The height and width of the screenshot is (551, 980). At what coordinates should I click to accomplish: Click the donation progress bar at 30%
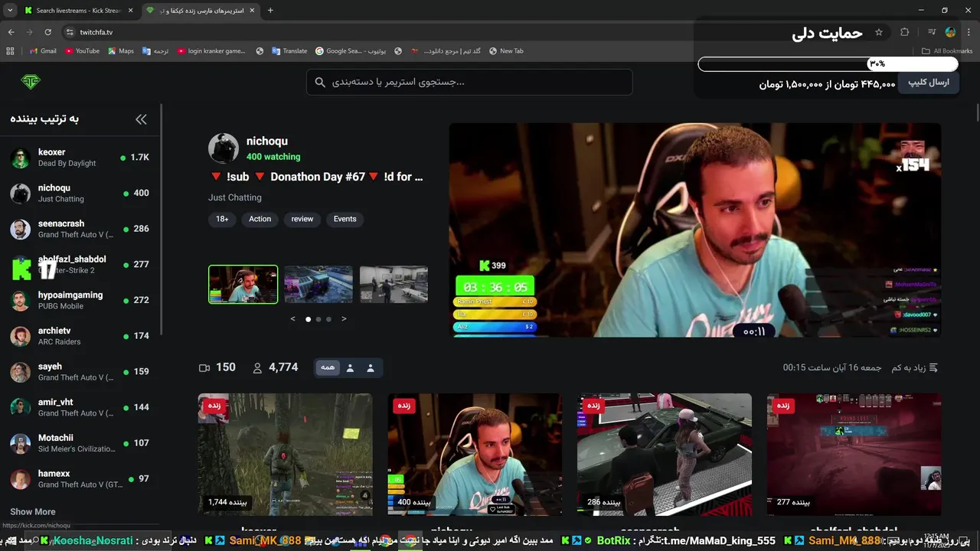point(828,64)
